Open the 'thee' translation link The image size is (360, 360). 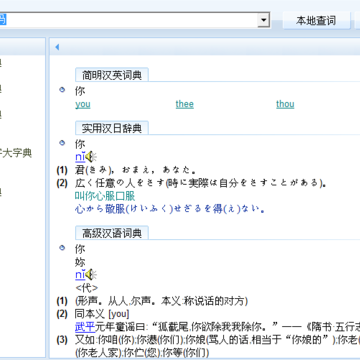(185, 104)
